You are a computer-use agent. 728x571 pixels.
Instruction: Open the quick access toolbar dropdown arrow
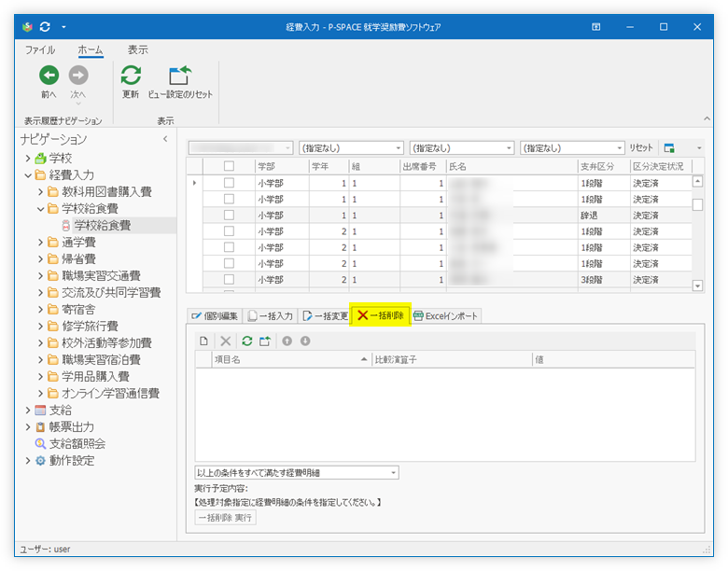tap(63, 27)
